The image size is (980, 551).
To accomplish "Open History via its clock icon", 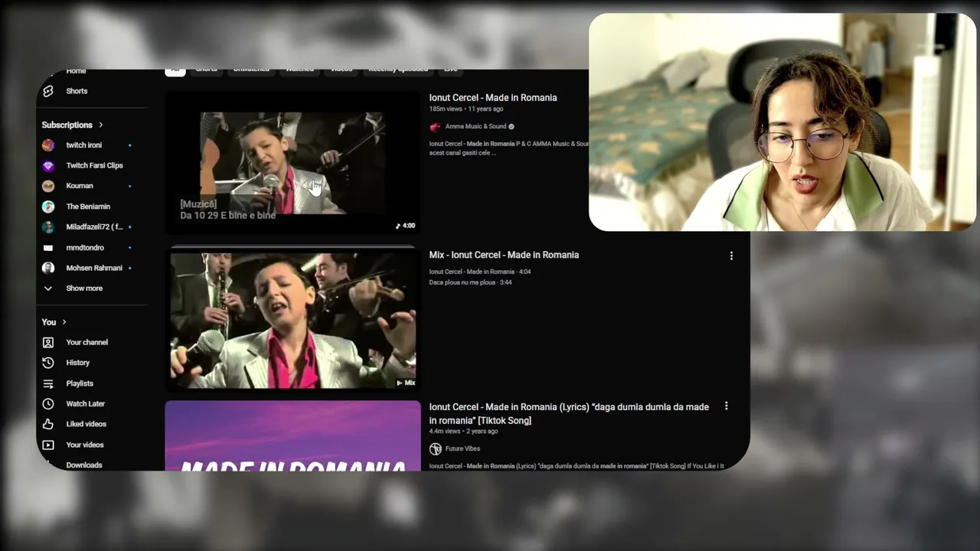I will pyautogui.click(x=48, y=363).
